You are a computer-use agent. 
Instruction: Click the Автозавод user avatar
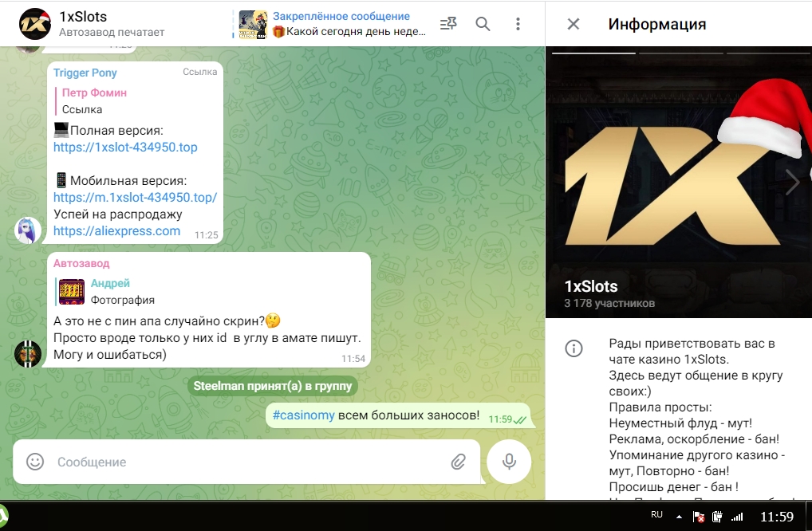(27, 354)
